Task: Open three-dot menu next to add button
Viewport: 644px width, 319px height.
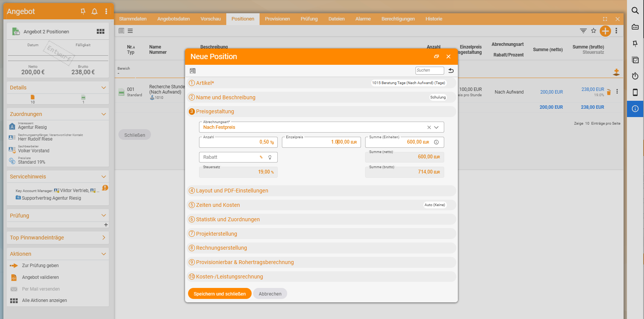Action: pos(616,31)
